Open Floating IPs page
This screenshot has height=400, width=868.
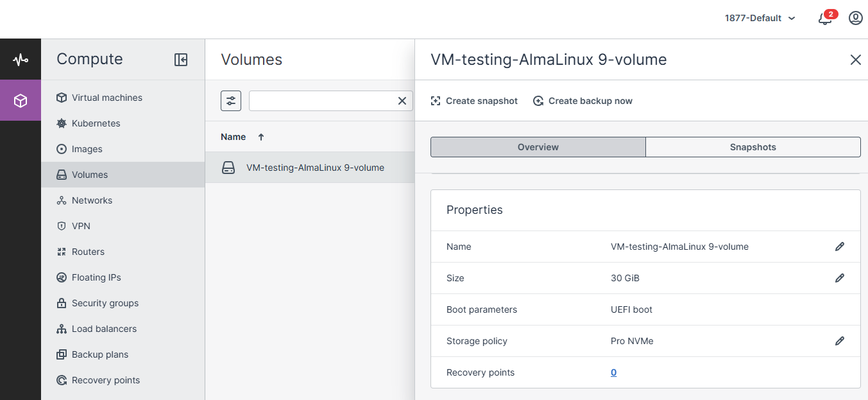tap(123, 277)
